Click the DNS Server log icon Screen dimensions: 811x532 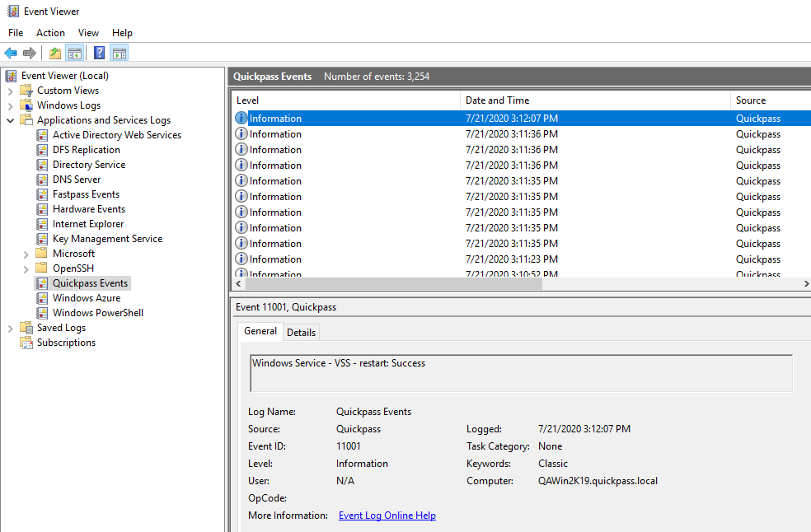point(42,180)
